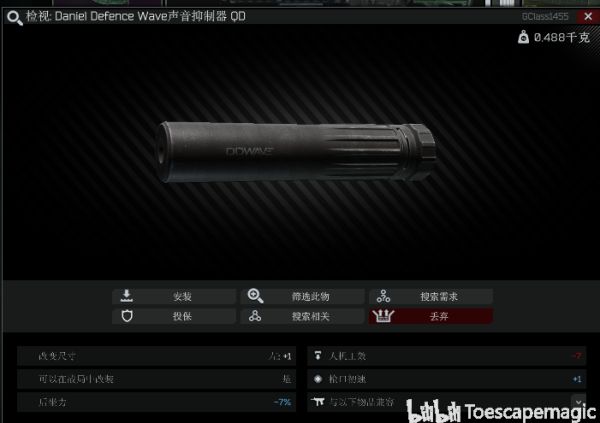Viewport: 600px width, 423px height.
Task: Click the ergonomics icon next to 人机工效
Action: 318,356
